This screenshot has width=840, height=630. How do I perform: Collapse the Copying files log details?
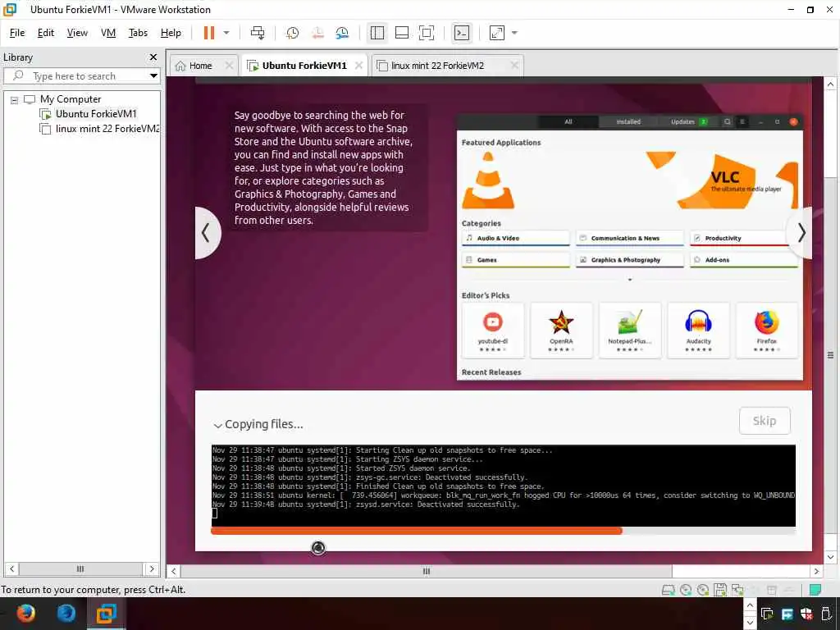[217, 426]
